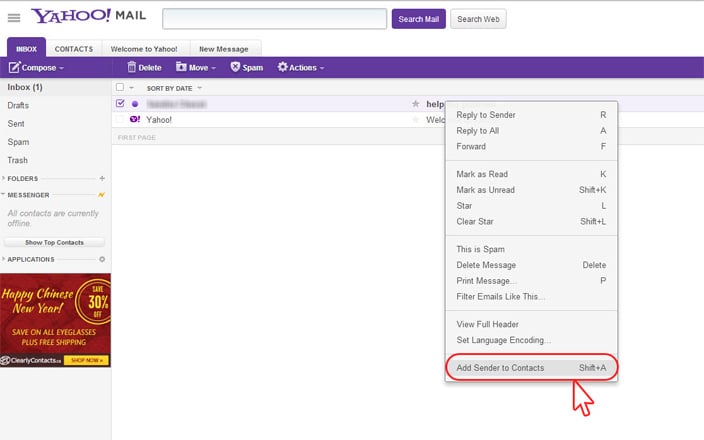
Task: Select Mark as Unread menu entry
Action: 531,190
